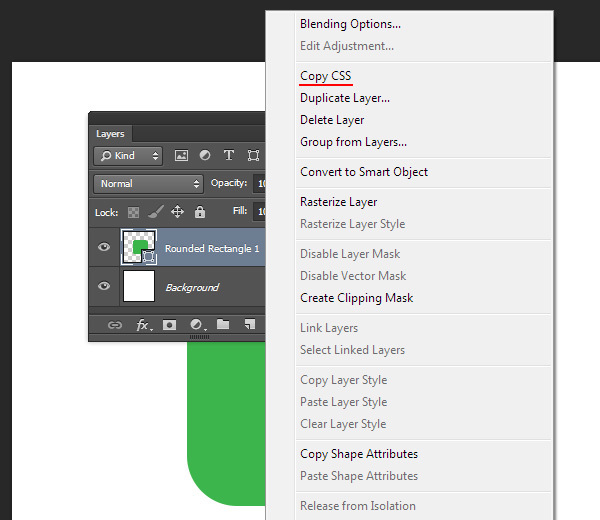Toggle visibility of the Background layer
The height and width of the screenshot is (520, 600).
point(104,287)
